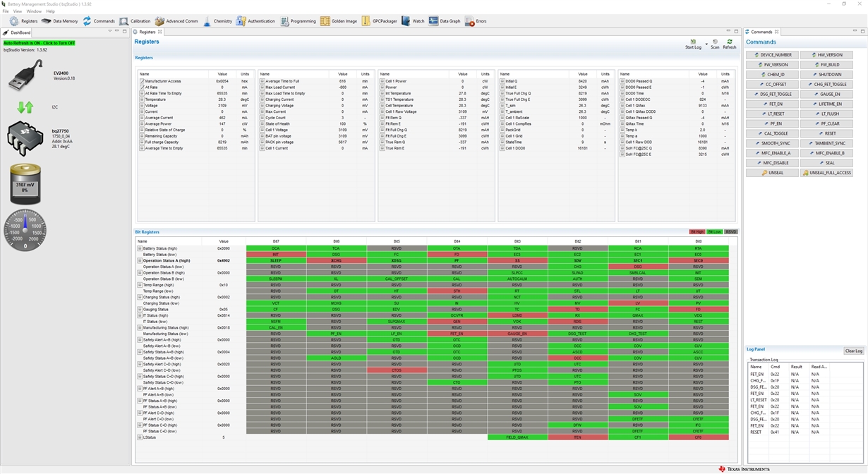Send the DEVICE_NUMBER command
Screen dimensions: 868x474
(773, 55)
